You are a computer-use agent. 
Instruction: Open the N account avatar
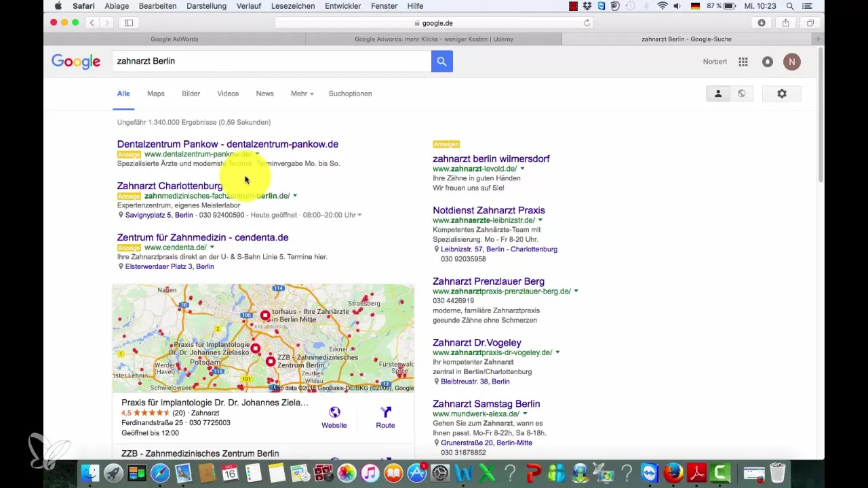(x=791, y=62)
